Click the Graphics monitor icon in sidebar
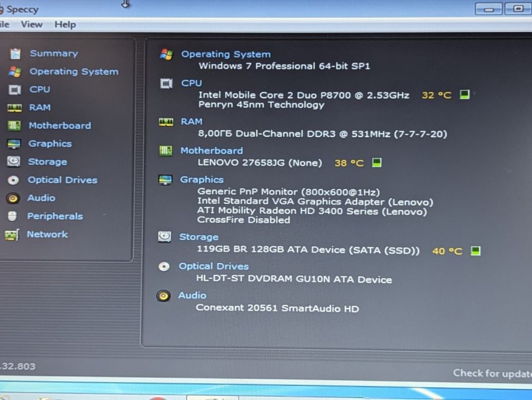The height and width of the screenshot is (400, 532). pyautogui.click(x=14, y=144)
